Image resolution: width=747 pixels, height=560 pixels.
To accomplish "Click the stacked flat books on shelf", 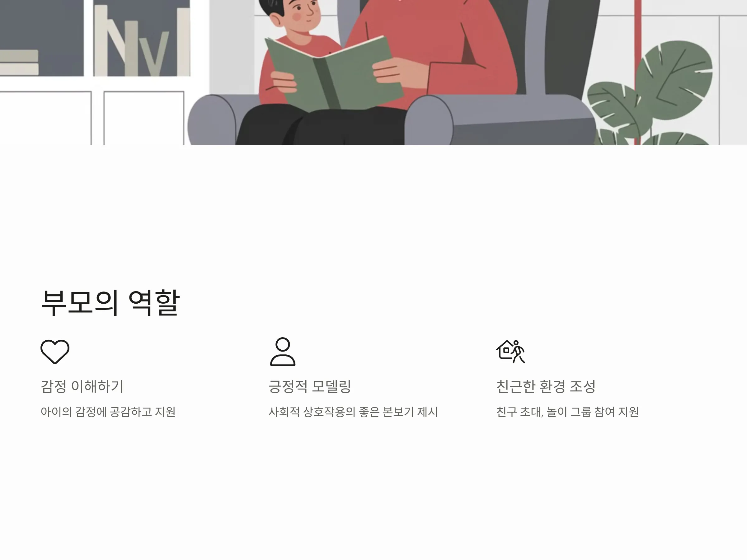I will [x=19, y=63].
